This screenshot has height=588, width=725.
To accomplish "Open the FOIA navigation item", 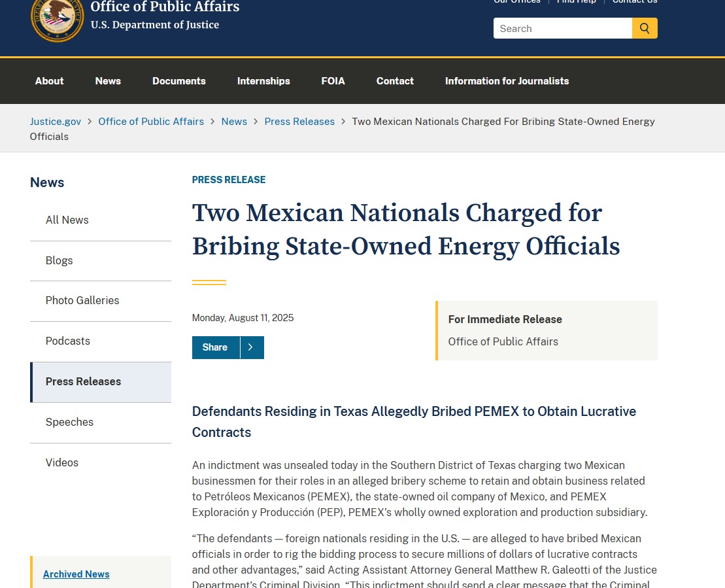I will pos(333,81).
